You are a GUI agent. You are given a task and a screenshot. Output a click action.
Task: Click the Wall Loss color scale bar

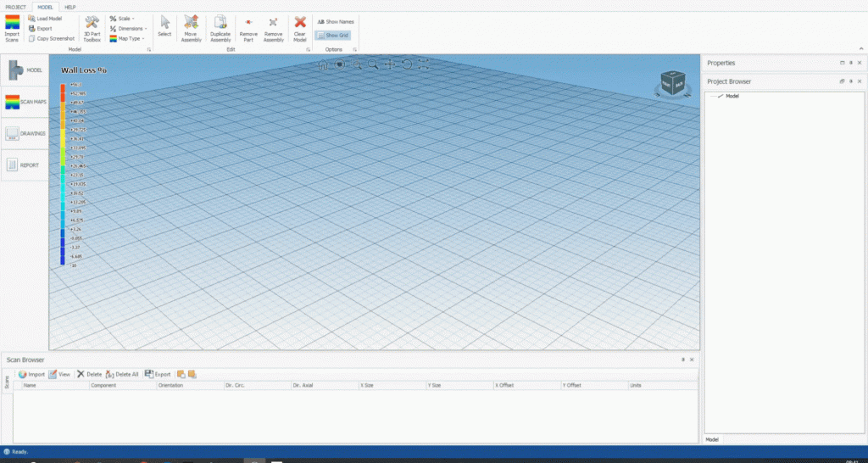tap(63, 174)
